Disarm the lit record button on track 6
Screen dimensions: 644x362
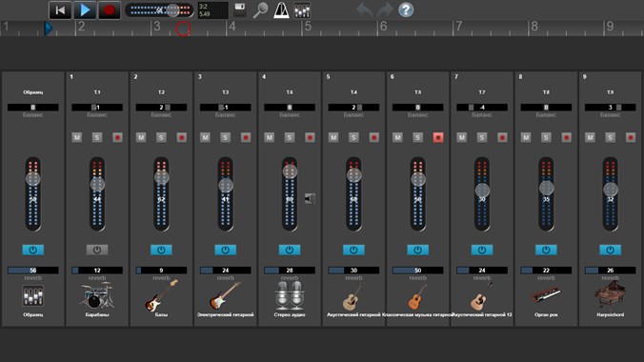438,137
